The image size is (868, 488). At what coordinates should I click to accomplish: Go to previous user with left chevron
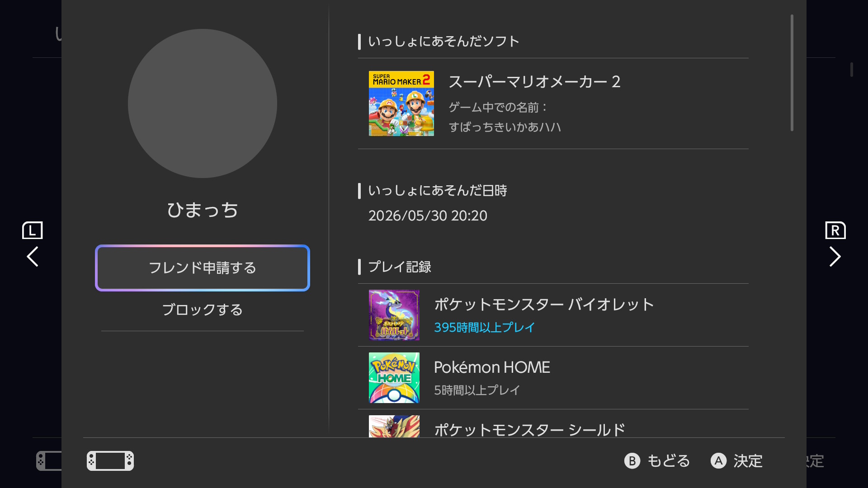tap(33, 257)
